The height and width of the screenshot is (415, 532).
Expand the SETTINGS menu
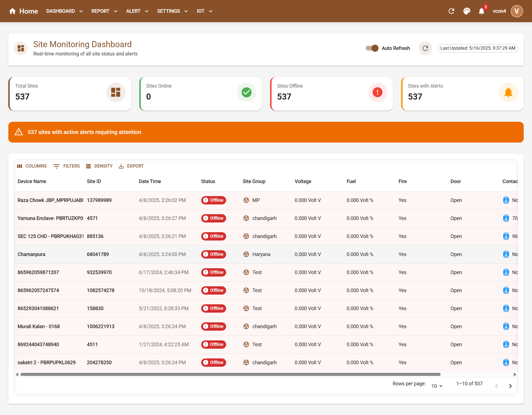(172, 11)
